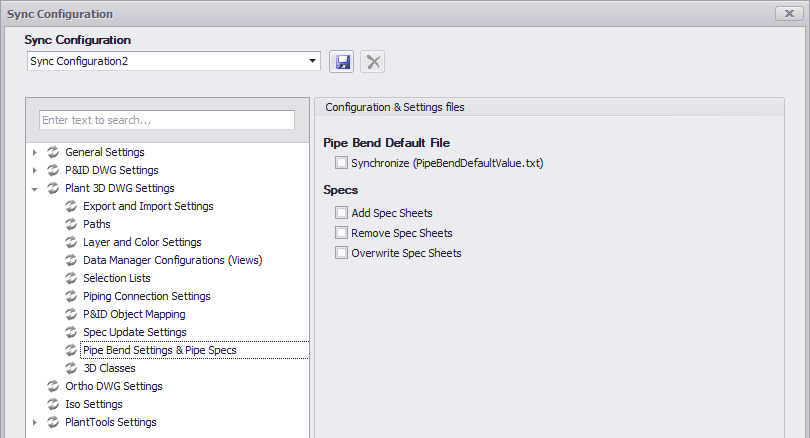Delete the sync configuration with X icon
Viewport: 810px width, 438px height.
click(x=372, y=62)
